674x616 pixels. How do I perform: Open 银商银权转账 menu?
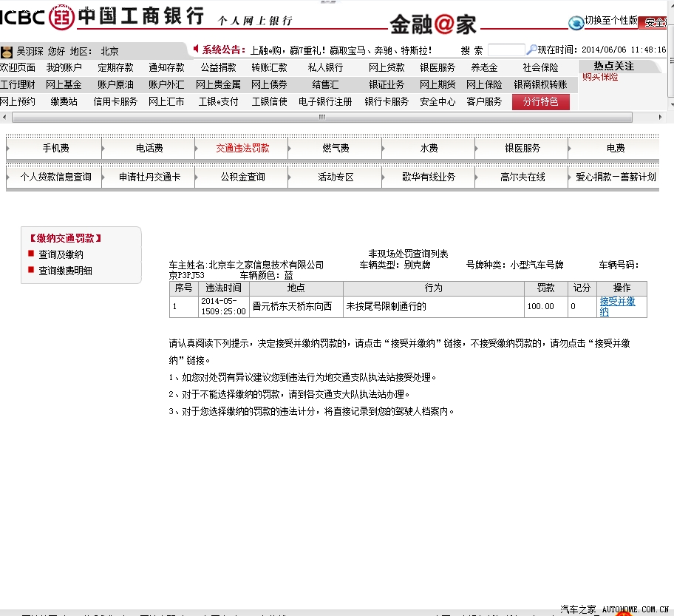540,85
